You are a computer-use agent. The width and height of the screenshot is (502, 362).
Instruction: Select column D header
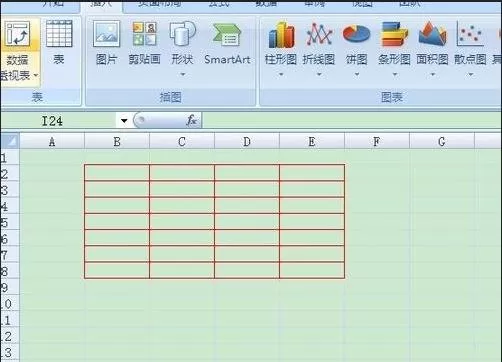[247, 142]
